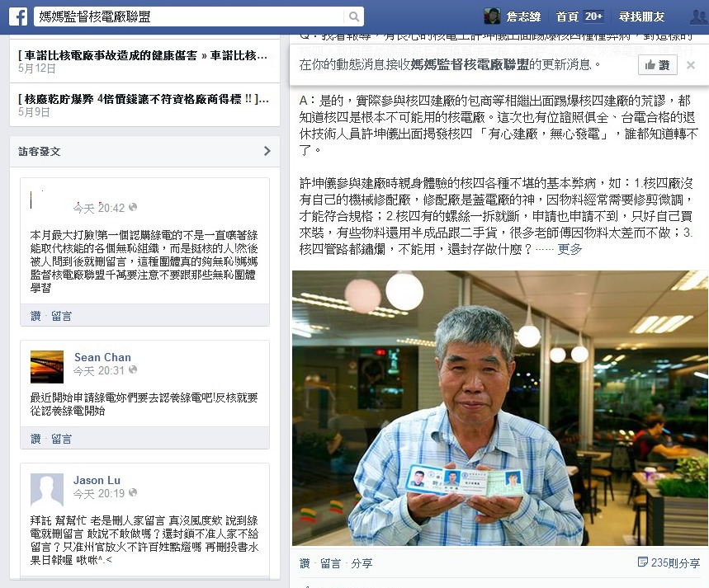Expand the 訪客發文 section arrow
709x588 pixels.
point(267,151)
